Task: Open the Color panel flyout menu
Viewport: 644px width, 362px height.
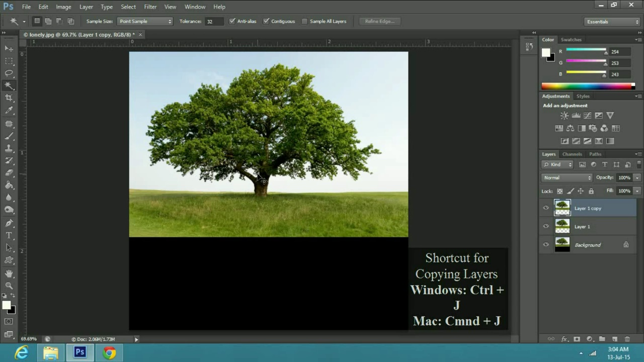Action: click(638, 39)
